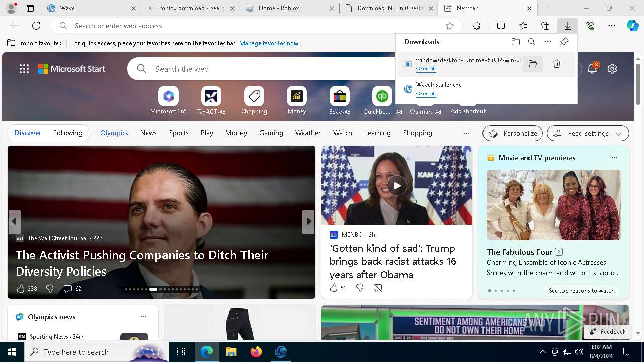
Task: Open more feed categories ellipsis
Action: pyautogui.click(x=466, y=133)
